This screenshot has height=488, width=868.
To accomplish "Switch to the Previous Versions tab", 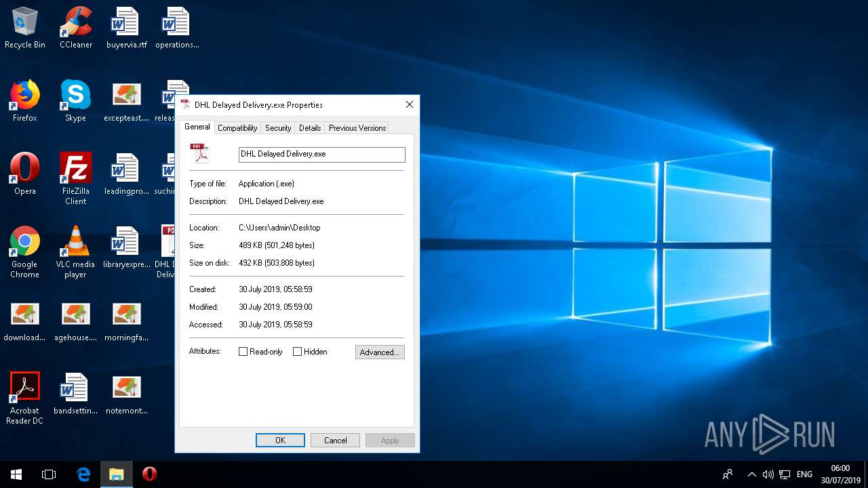I will pyautogui.click(x=357, y=127).
